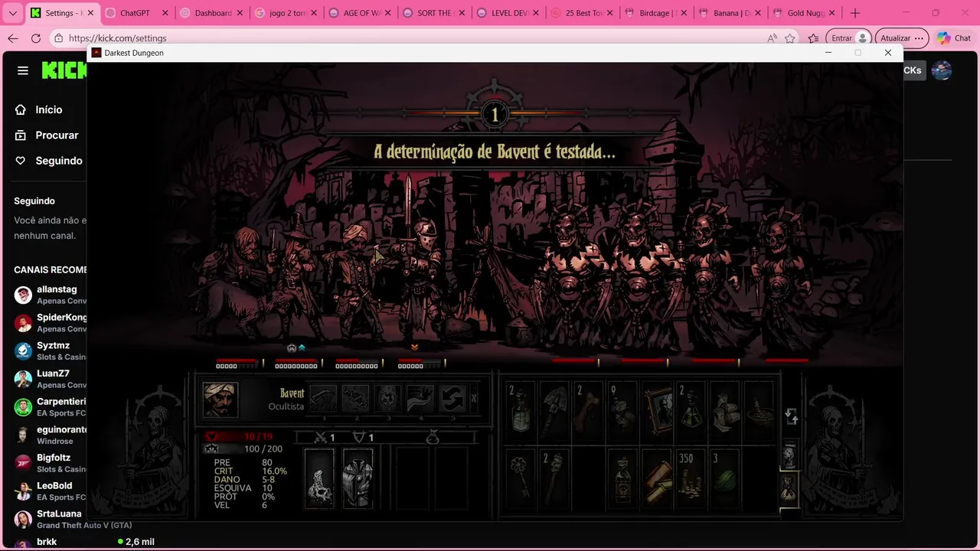Image resolution: width=980 pixels, height=551 pixels.
Task: Select the bandages item in inventory
Action: pyautogui.click(x=724, y=409)
